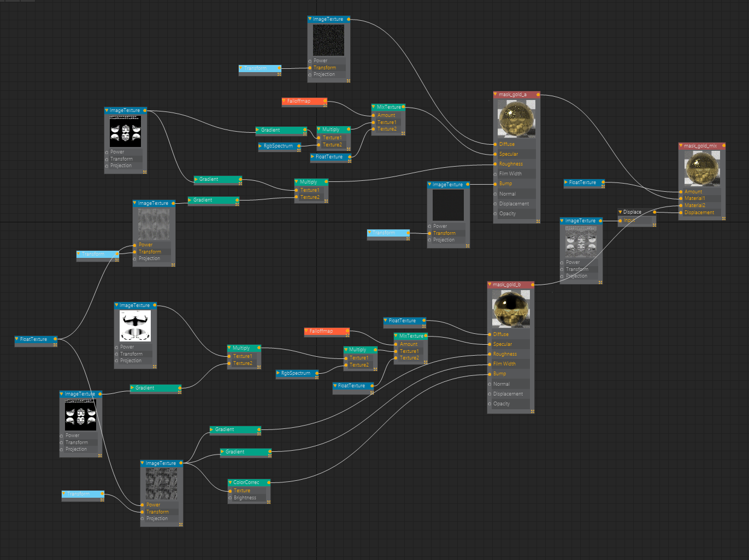Select the Displace node title
The image size is (749, 560).
632,212
